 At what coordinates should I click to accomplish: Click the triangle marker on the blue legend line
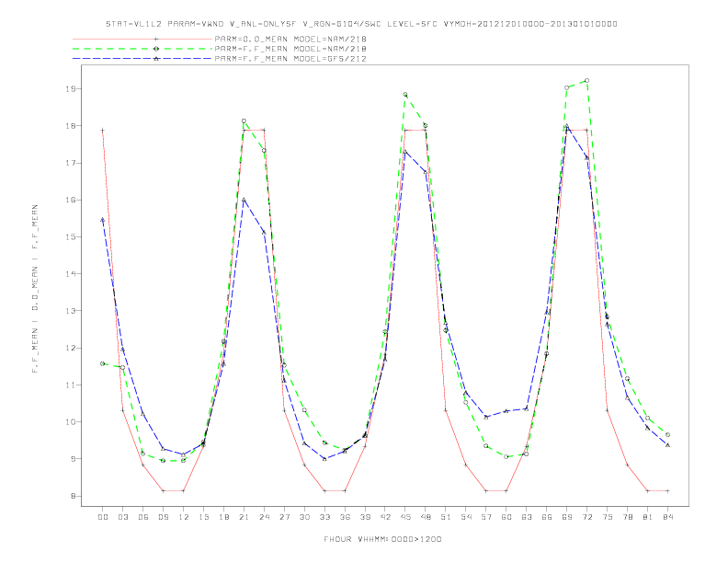click(x=156, y=59)
